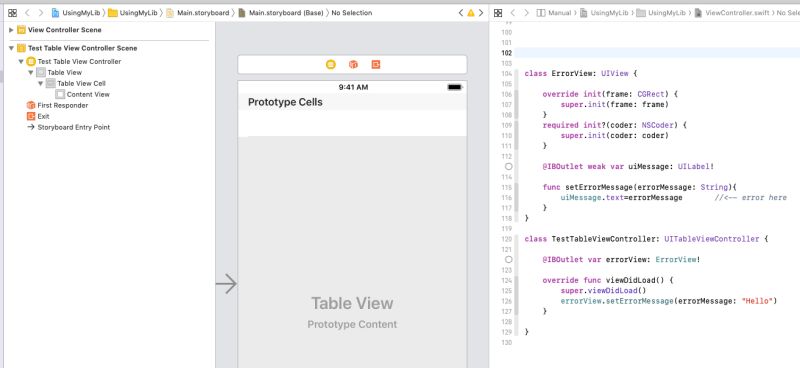Image resolution: width=800 pixels, height=368 pixels.
Task: Click the required init?(coder:) line
Action: (615, 125)
